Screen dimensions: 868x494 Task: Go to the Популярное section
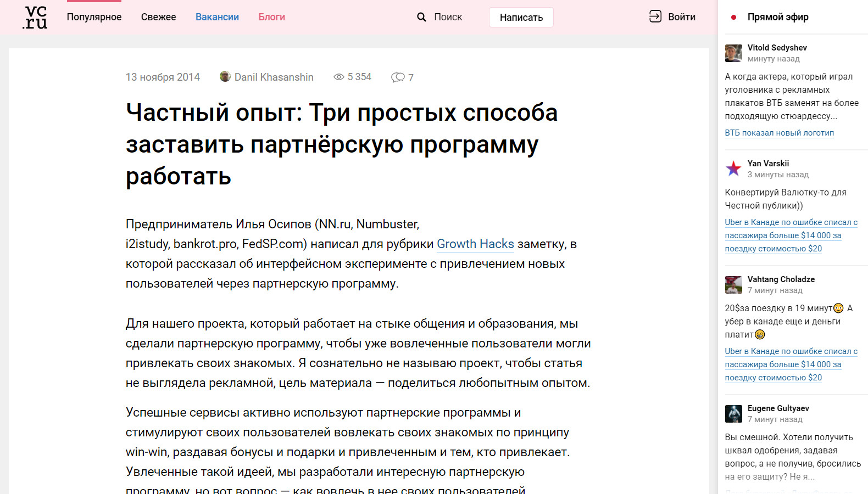click(94, 17)
